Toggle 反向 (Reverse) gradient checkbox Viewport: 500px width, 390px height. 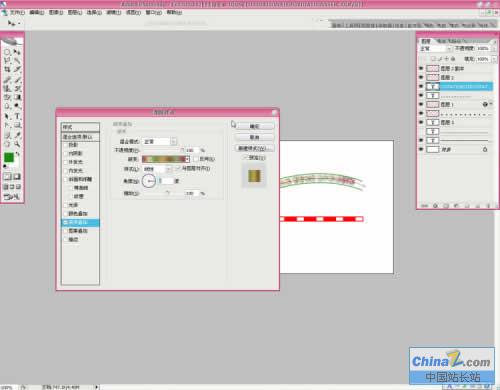196,159
